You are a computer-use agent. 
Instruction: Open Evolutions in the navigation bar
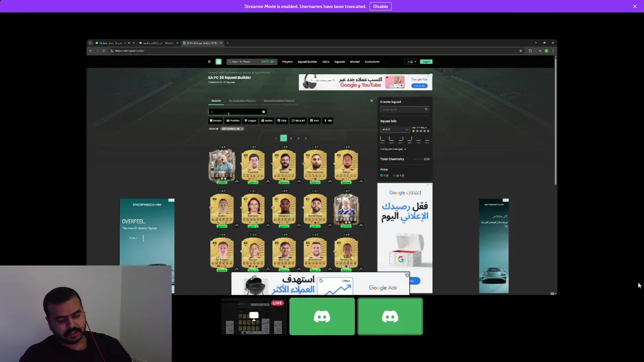372,62
